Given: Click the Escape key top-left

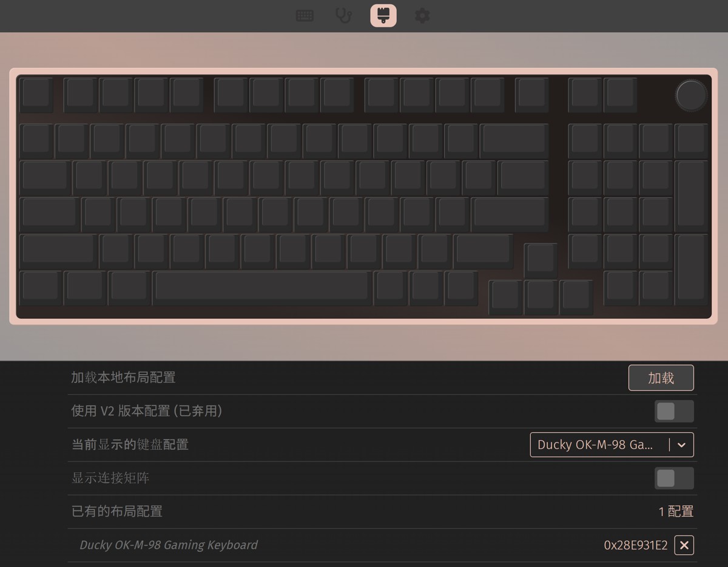Looking at the screenshot, I should click(36, 94).
